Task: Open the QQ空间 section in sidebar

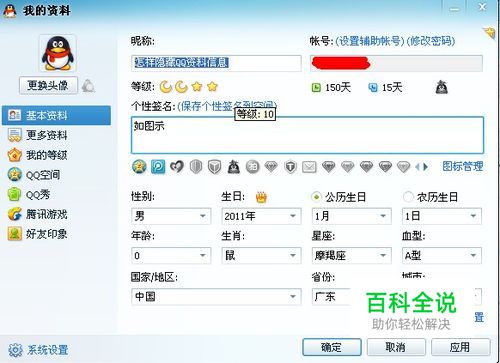Action: pos(56,175)
